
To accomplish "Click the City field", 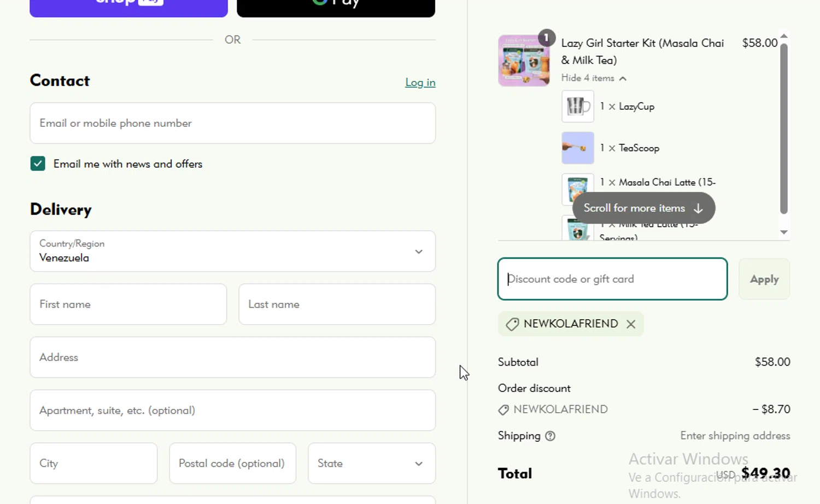I will (x=93, y=464).
